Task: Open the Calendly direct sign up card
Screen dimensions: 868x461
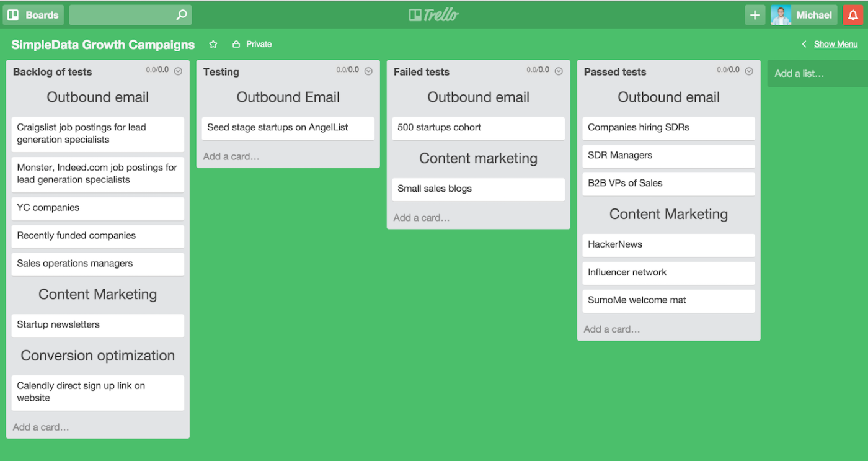Action: (98, 393)
